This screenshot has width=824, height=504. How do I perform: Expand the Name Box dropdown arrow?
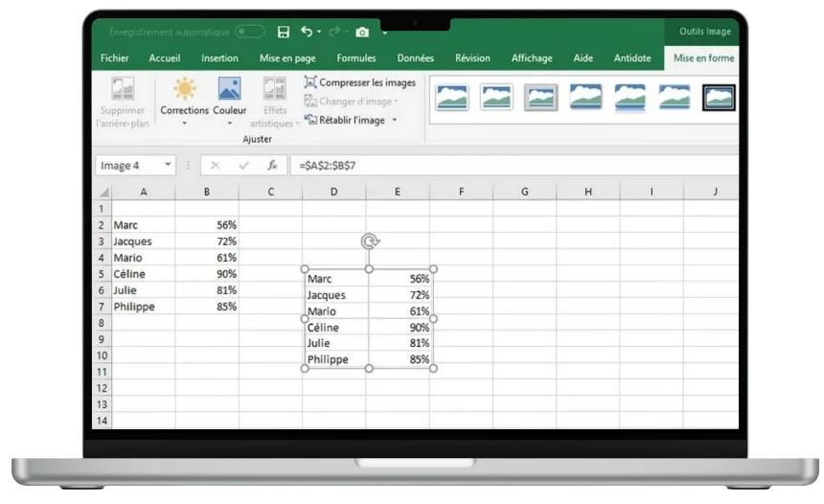pos(168,166)
